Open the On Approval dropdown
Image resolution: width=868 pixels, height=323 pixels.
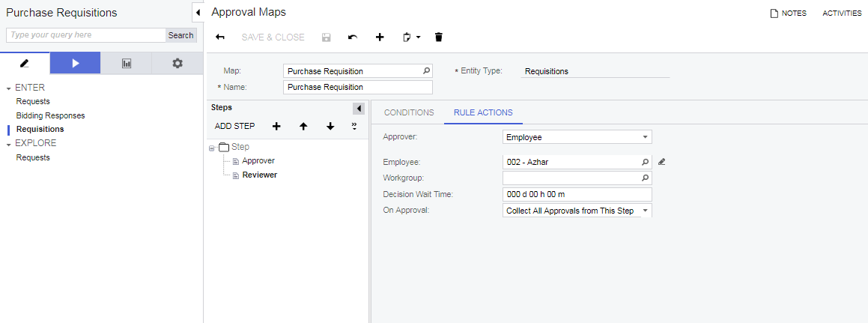tap(645, 211)
